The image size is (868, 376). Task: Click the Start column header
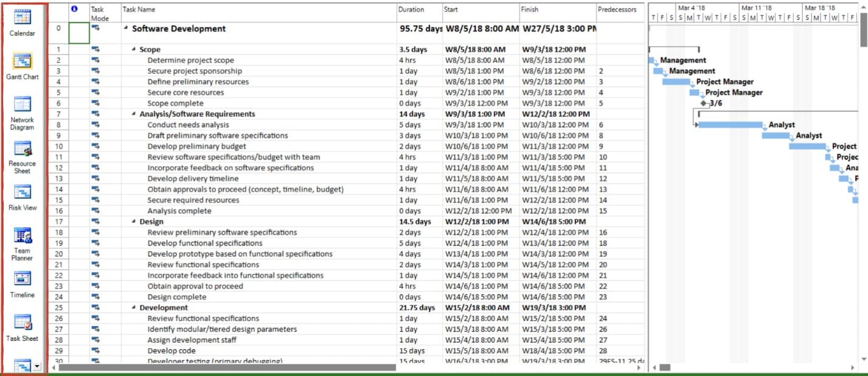(481, 13)
